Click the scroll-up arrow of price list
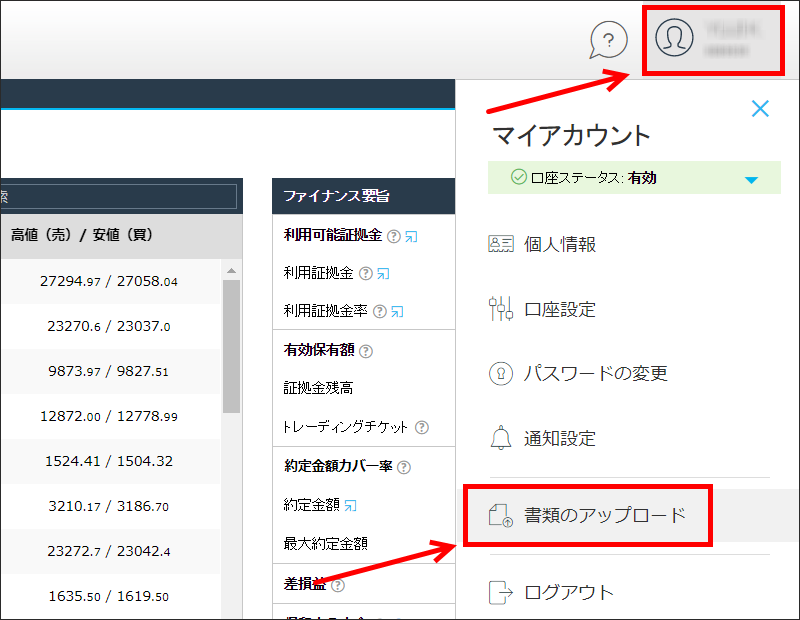 tap(231, 270)
